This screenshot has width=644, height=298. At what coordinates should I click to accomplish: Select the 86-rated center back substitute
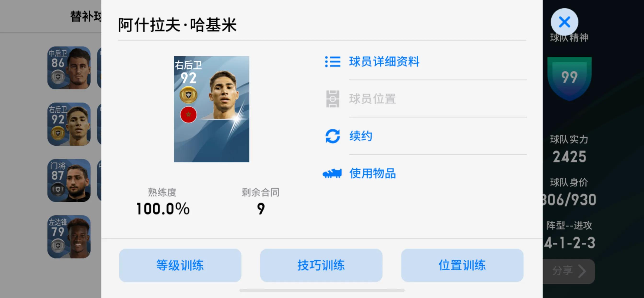(69, 68)
